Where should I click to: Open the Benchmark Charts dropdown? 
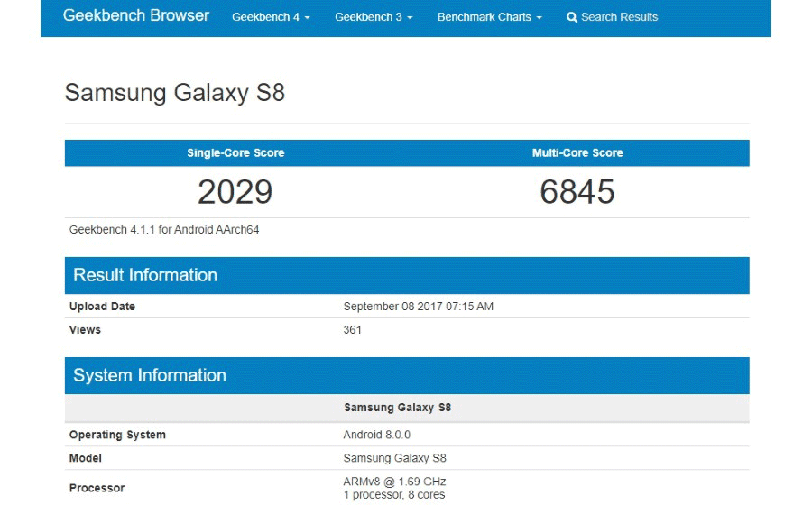coord(489,17)
